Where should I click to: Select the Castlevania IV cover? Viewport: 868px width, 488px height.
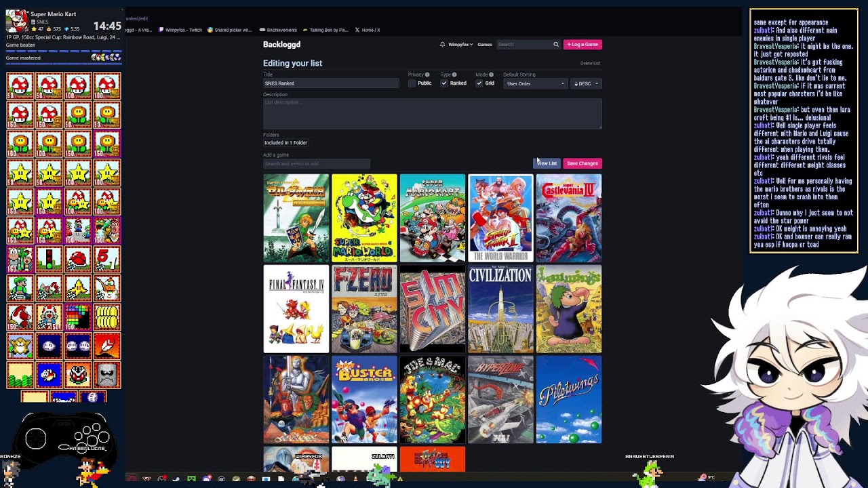click(x=569, y=218)
